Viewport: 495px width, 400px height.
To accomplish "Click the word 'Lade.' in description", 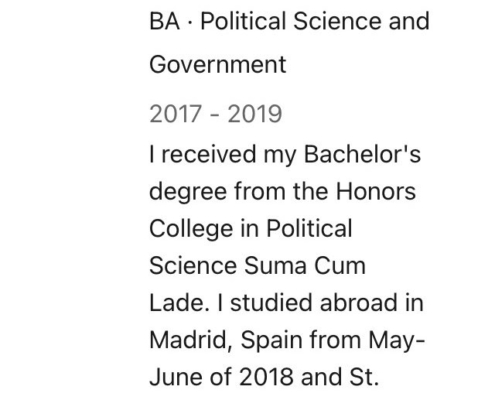I will click(179, 303).
